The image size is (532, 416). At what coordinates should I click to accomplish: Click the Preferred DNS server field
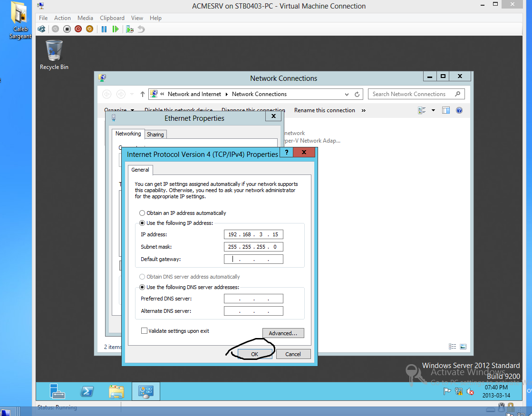point(253,299)
